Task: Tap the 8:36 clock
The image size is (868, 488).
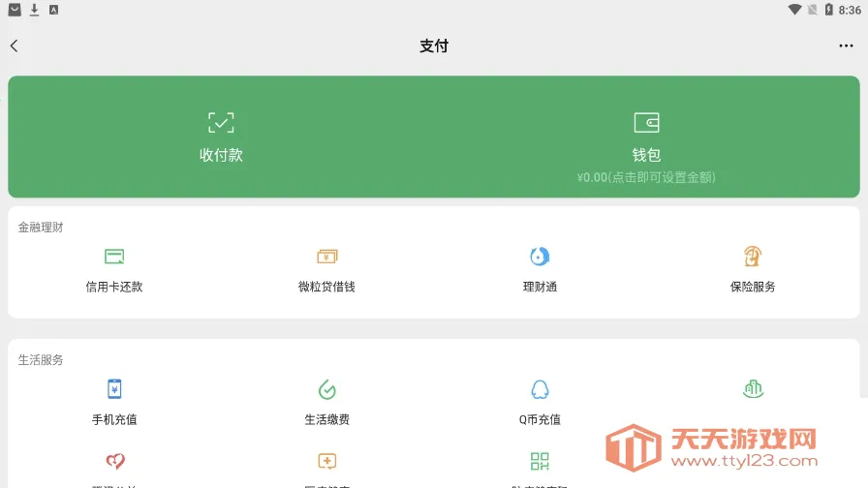Action: point(850,10)
